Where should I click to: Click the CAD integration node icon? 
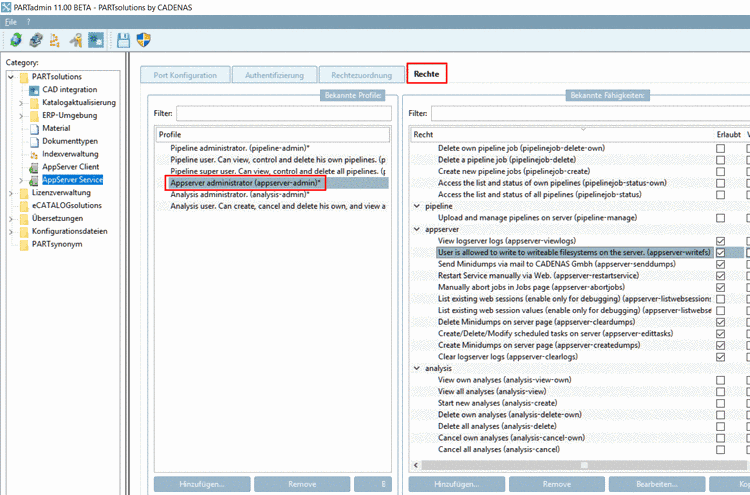point(34,90)
